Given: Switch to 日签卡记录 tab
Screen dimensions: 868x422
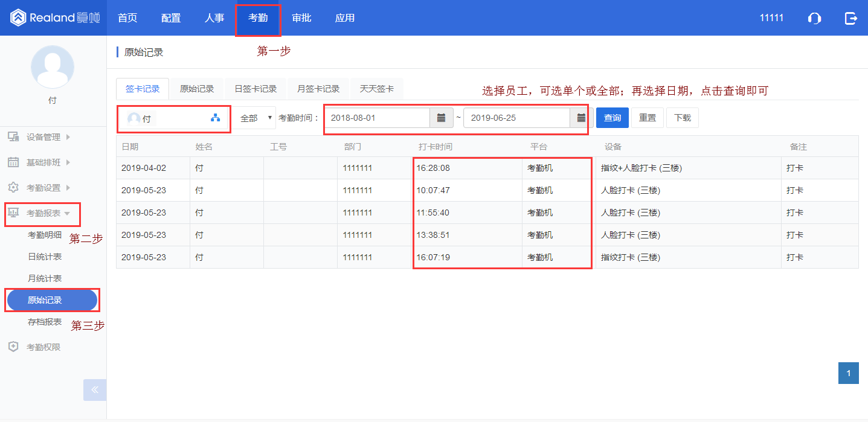Looking at the screenshot, I should tap(256, 89).
